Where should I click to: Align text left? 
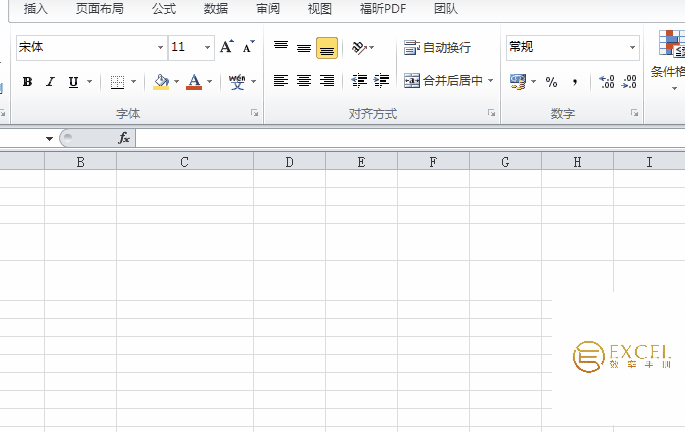point(281,81)
